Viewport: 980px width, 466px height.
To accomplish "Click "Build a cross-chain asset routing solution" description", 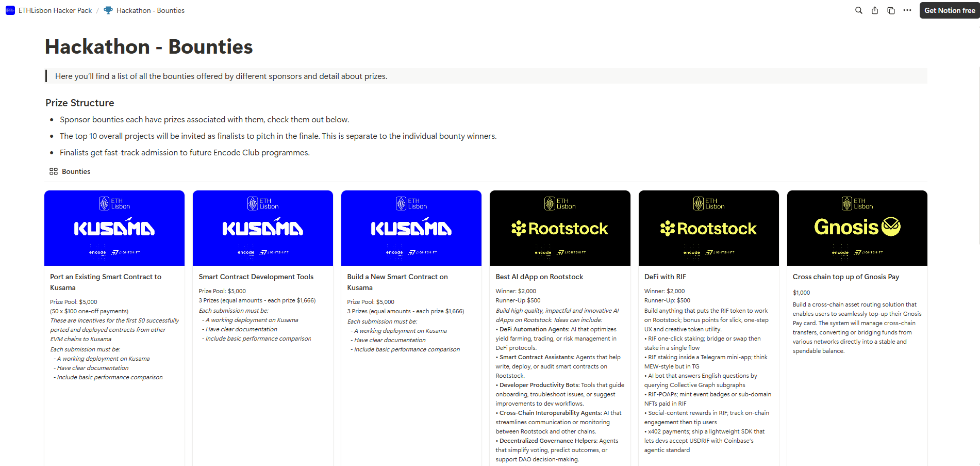I will point(857,328).
